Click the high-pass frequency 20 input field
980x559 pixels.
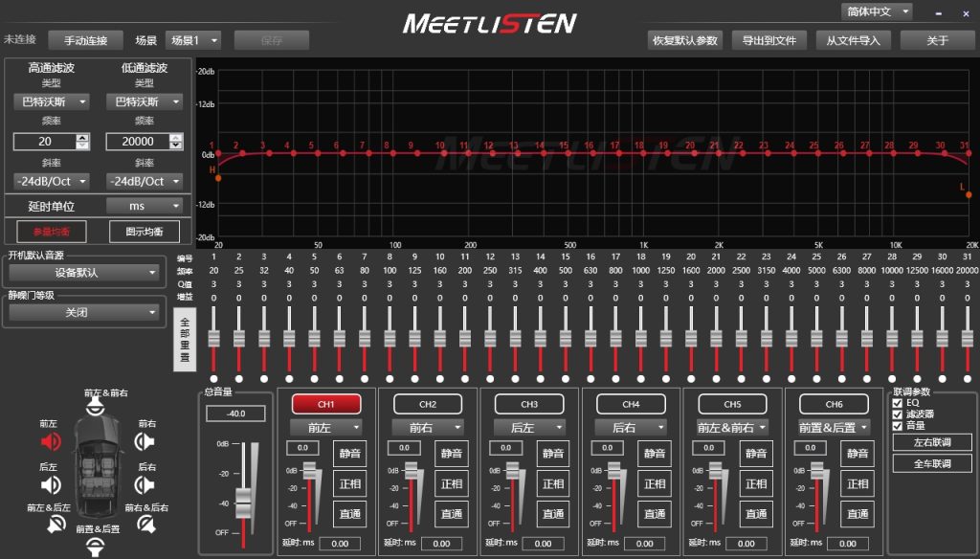[44, 142]
